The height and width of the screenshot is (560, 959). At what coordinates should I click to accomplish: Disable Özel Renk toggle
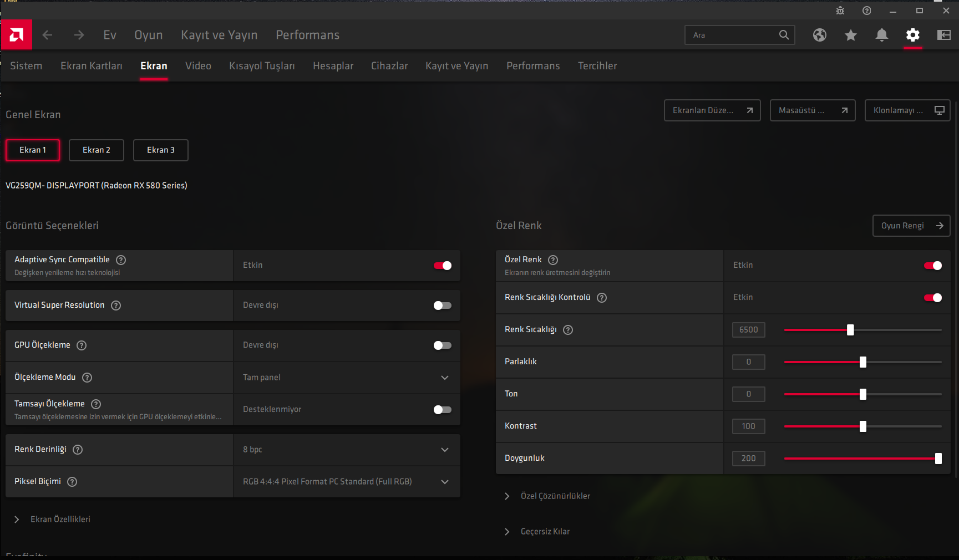933,266
